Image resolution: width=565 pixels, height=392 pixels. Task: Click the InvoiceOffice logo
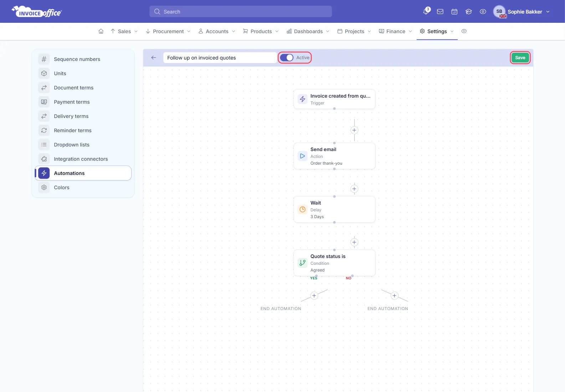36,12
